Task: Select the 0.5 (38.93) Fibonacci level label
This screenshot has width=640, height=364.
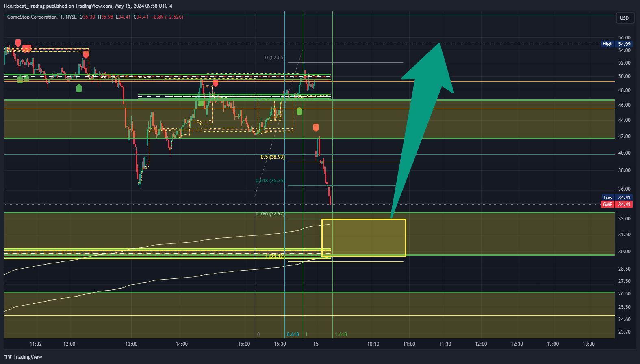Action: (x=272, y=157)
